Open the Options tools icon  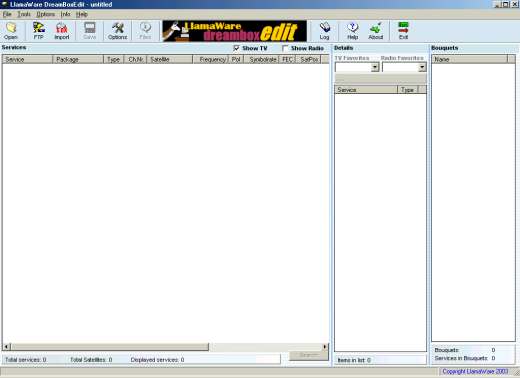[x=117, y=31]
